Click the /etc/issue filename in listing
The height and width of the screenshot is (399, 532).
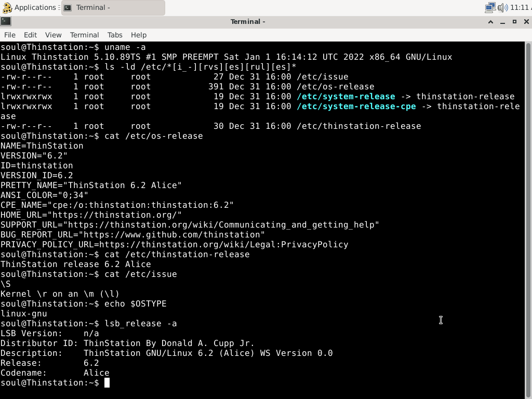pos(322,77)
